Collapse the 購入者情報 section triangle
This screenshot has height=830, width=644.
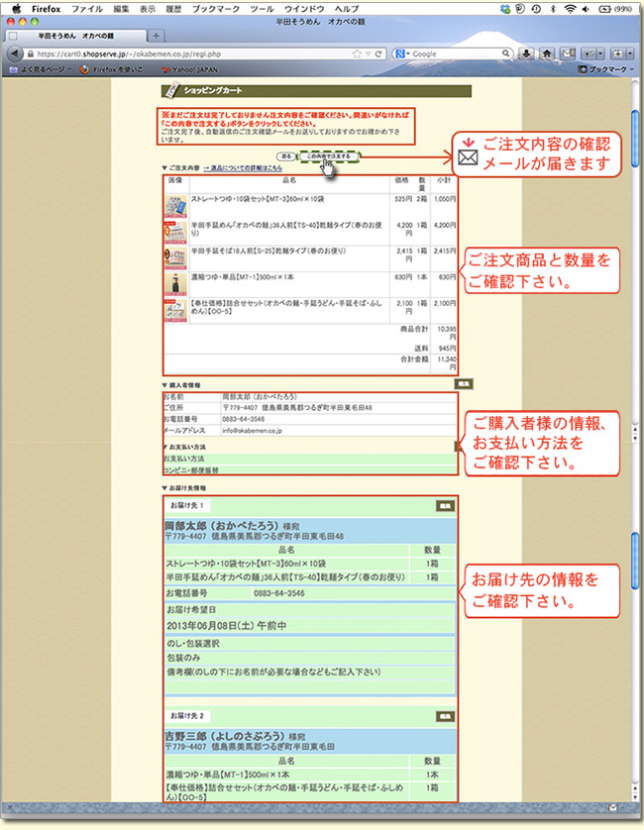(163, 385)
